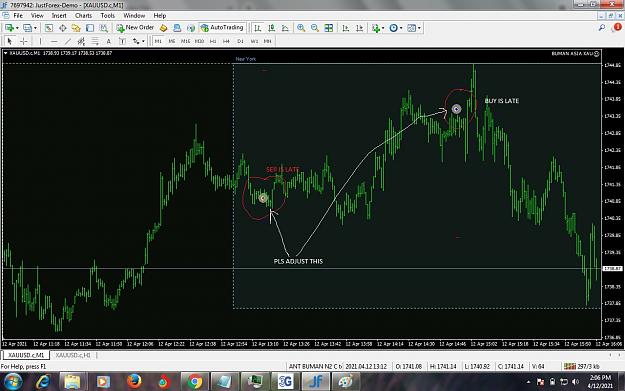Image resolution: width=625 pixels, height=391 pixels.
Task: Switch to D1 timeframe
Action: click(x=240, y=41)
